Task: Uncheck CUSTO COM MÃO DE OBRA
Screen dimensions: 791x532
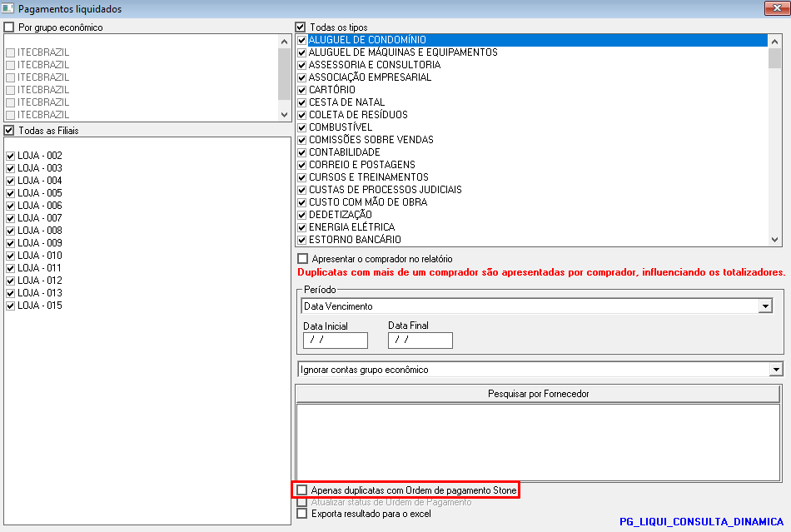Action: [x=302, y=202]
